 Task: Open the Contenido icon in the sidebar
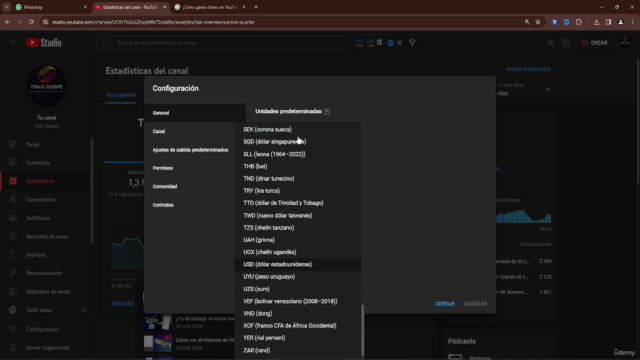tap(13, 163)
